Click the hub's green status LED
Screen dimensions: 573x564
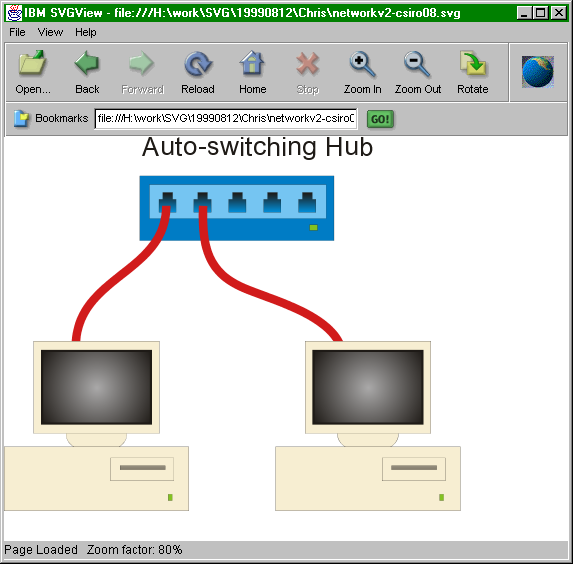coord(314,228)
